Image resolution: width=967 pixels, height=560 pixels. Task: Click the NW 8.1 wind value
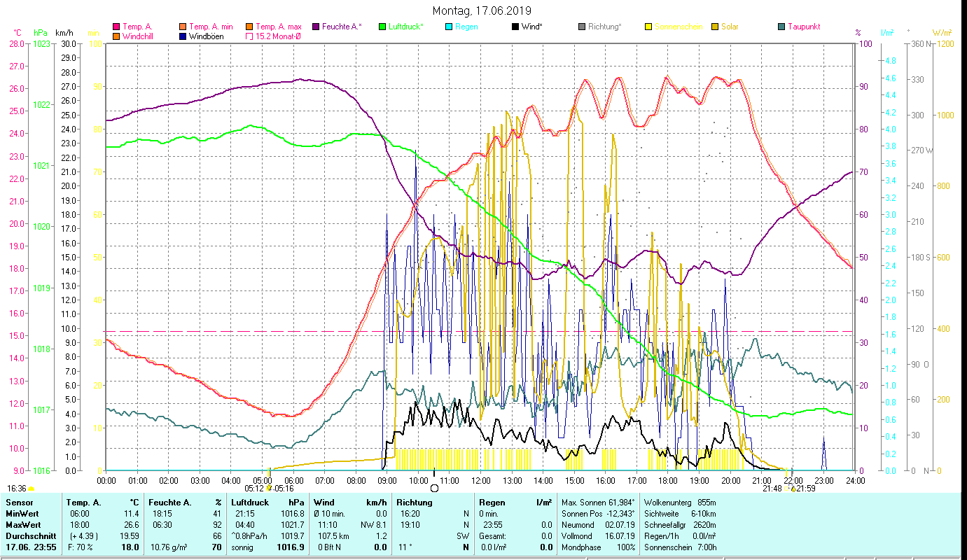pyautogui.click(x=373, y=525)
